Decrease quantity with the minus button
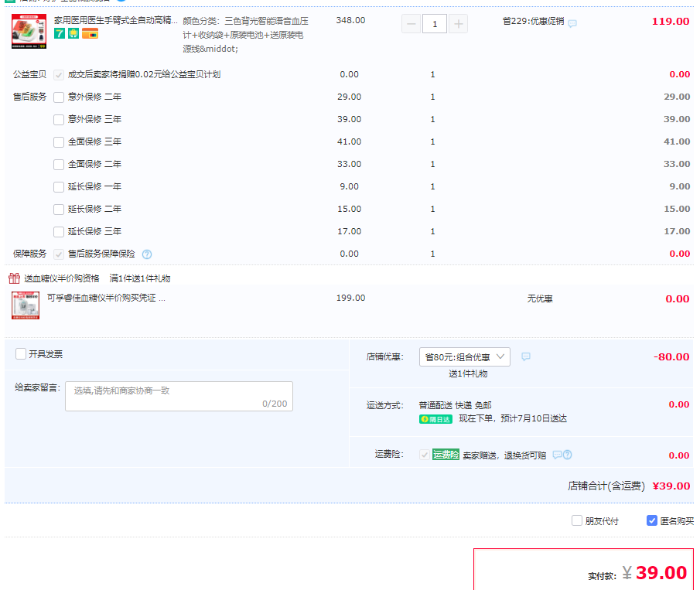This screenshot has height=590, width=700. pos(411,24)
